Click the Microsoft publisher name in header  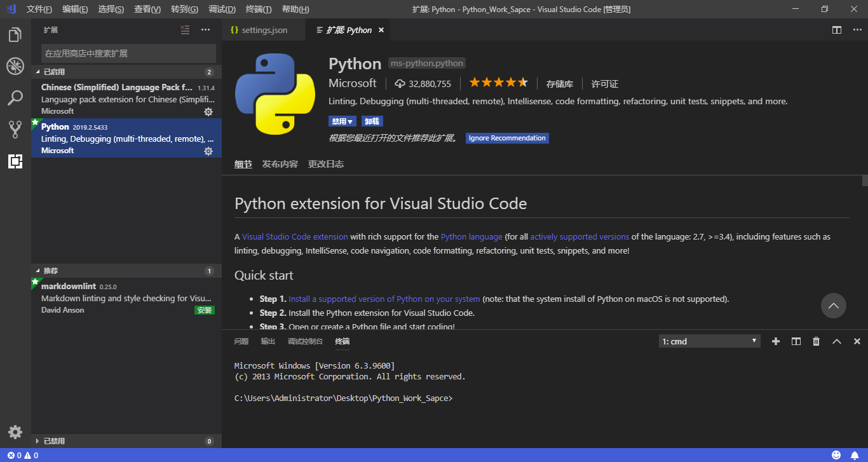[x=353, y=83]
